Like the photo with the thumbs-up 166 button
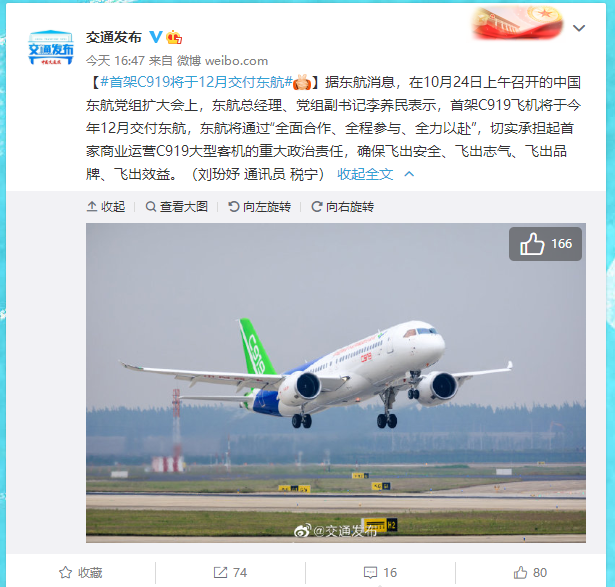The image size is (615, 587). [545, 244]
